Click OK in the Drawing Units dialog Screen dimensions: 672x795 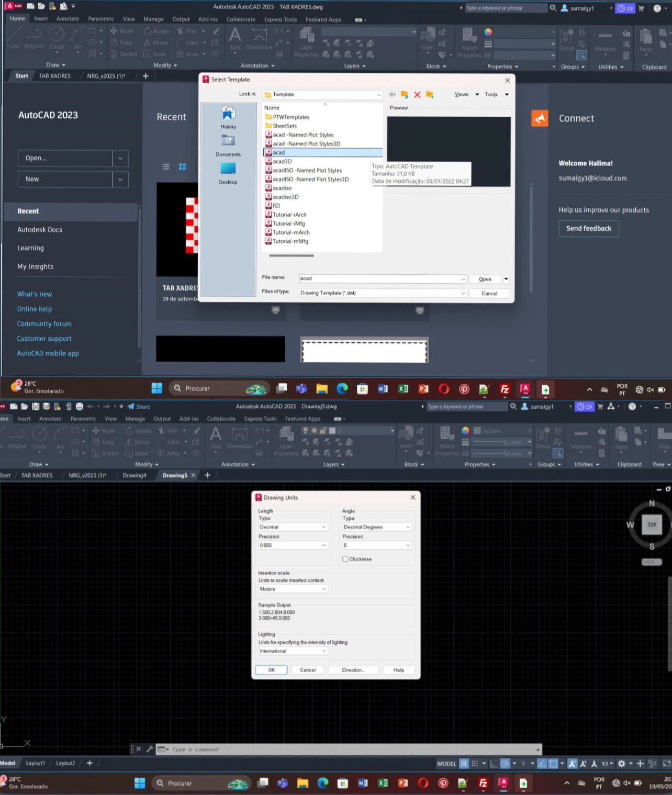coord(271,670)
